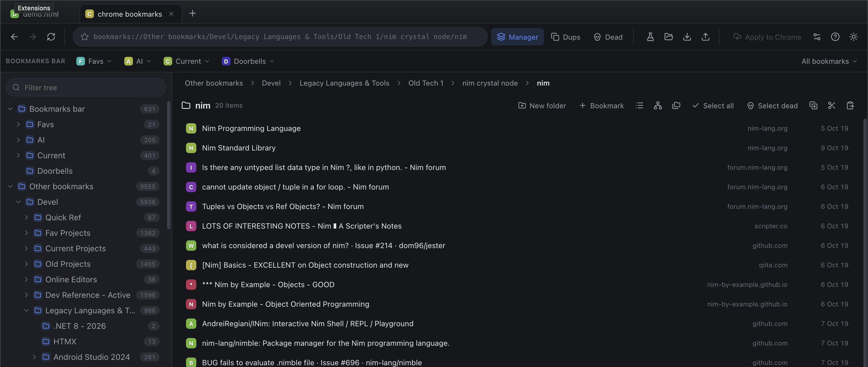Viewport: 868px width, 367px height.
Task: Click the back navigation arrow
Action: tap(14, 37)
